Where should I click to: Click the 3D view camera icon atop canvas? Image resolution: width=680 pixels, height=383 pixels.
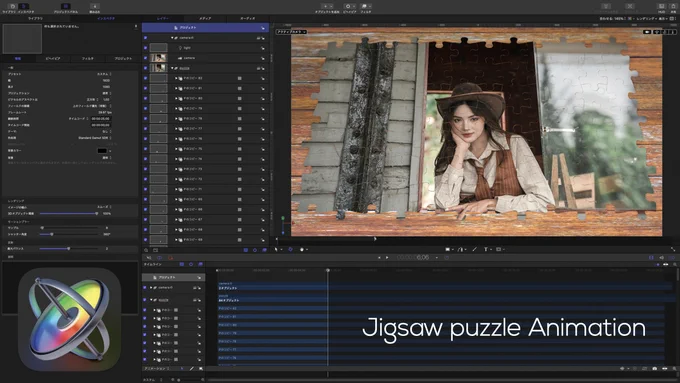[647, 32]
